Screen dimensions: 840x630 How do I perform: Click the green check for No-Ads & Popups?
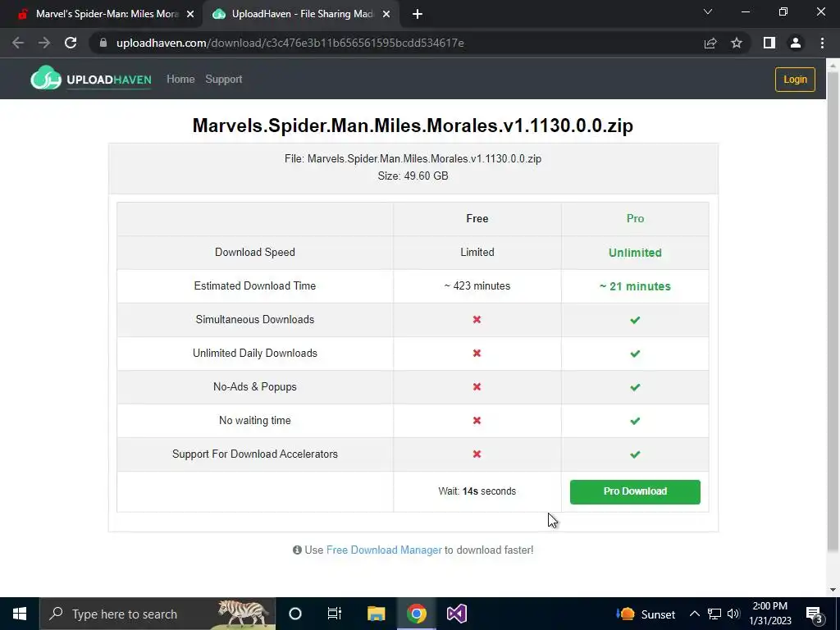(x=635, y=387)
